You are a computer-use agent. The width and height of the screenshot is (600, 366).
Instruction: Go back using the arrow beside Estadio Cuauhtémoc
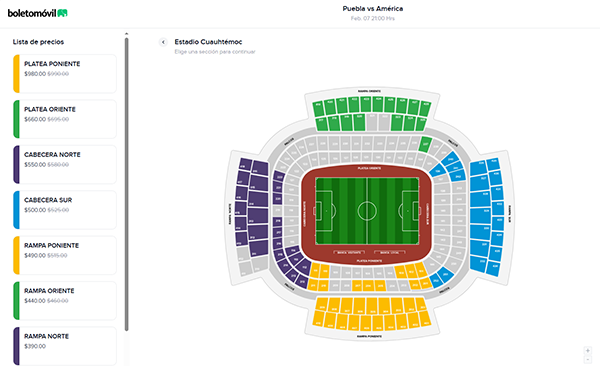pyautogui.click(x=163, y=42)
